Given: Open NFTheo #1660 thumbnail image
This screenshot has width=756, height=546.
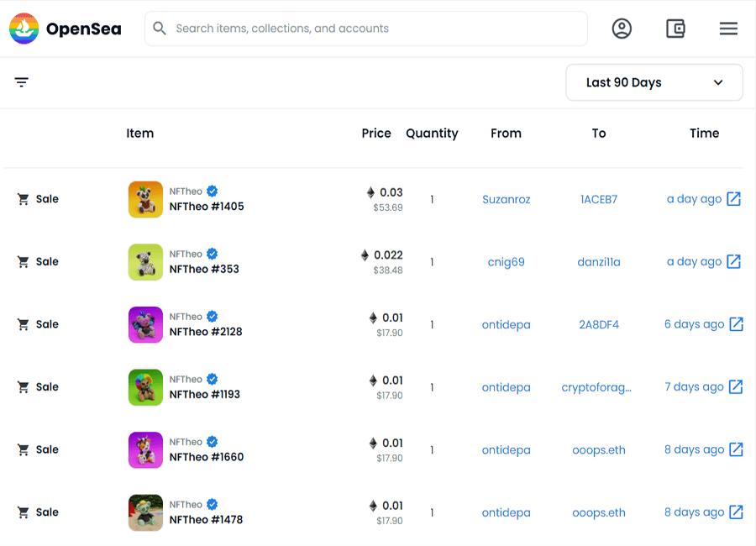Looking at the screenshot, I should coord(145,450).
